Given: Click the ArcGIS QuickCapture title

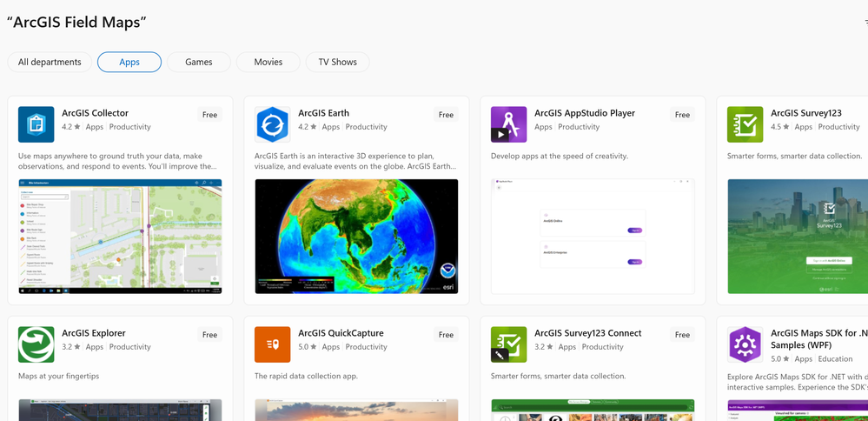Looking at the screenshot, I should [x=341, y=333].
